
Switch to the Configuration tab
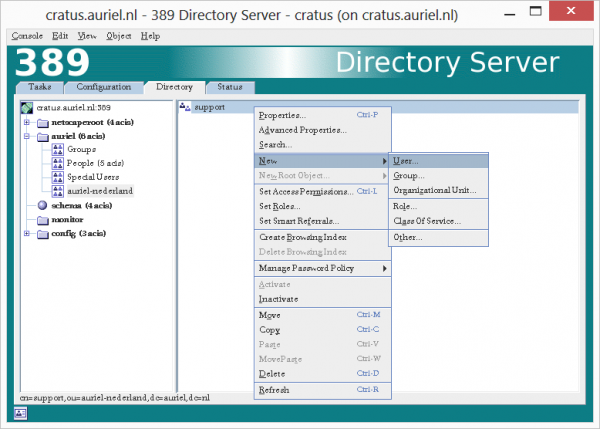(104, 87)
